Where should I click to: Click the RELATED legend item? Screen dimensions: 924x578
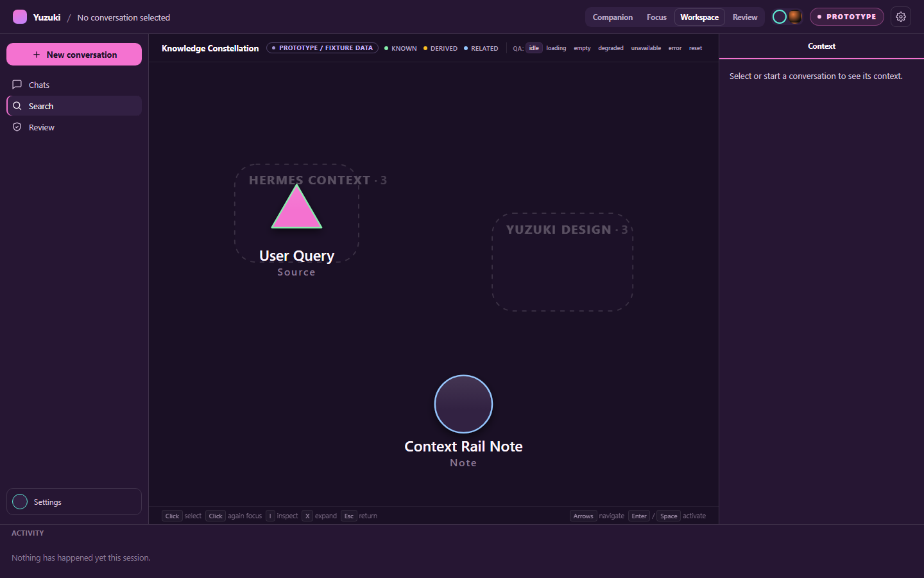coord(481,48)
